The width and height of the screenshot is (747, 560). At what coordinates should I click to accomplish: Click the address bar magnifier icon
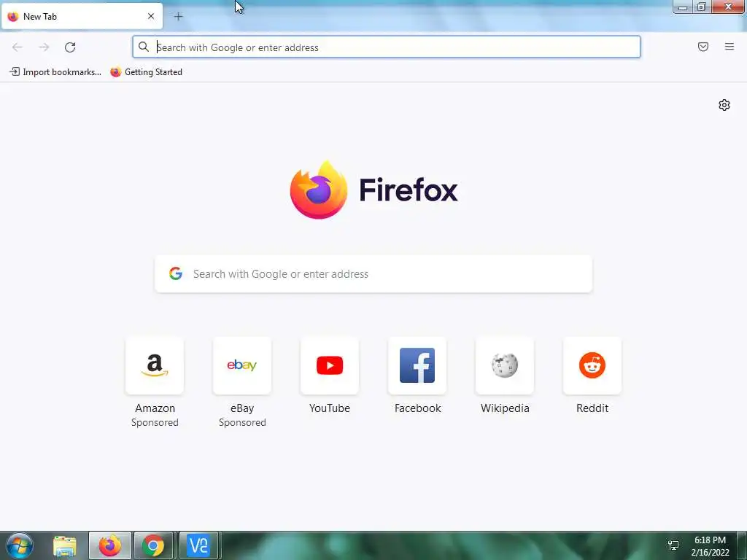pyautogui.click(x=144, y=47)
